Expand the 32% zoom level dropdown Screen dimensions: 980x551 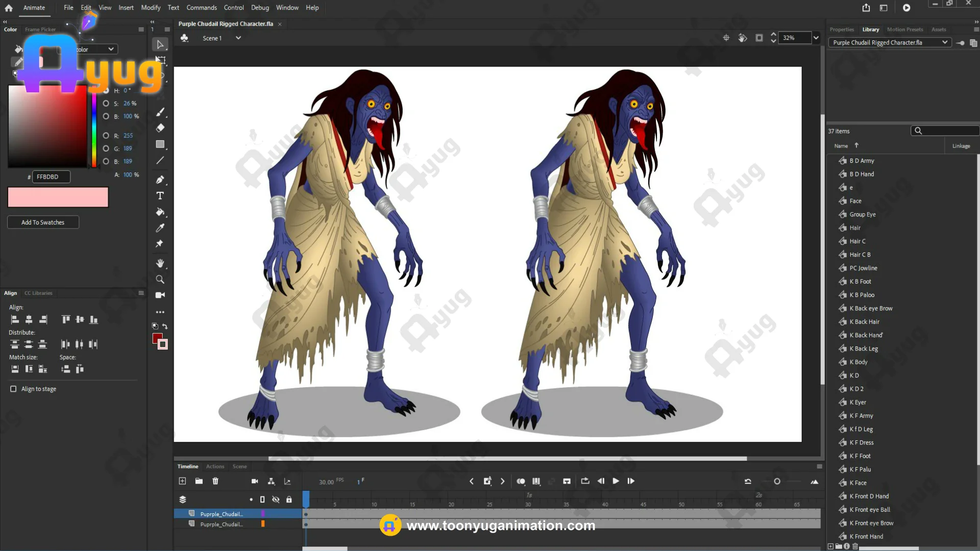(x=816, y=38)
